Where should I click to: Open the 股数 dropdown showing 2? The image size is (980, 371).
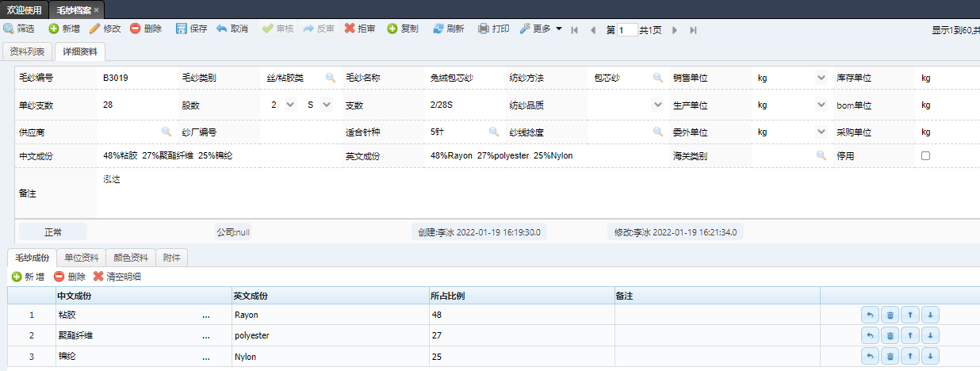click(x=289, y=105)
